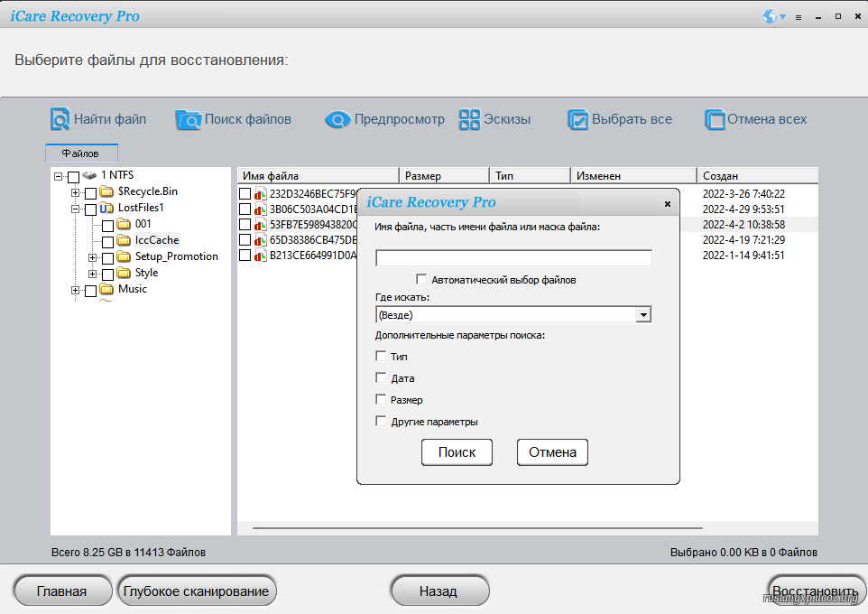868x614 pixels.
Task: Click the Выбрать все icon
Action: 577,119
